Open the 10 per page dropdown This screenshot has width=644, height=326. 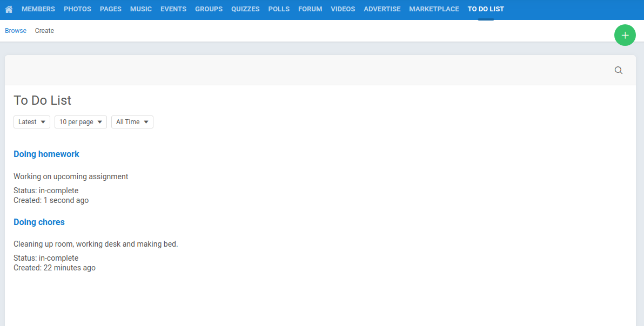81,122
